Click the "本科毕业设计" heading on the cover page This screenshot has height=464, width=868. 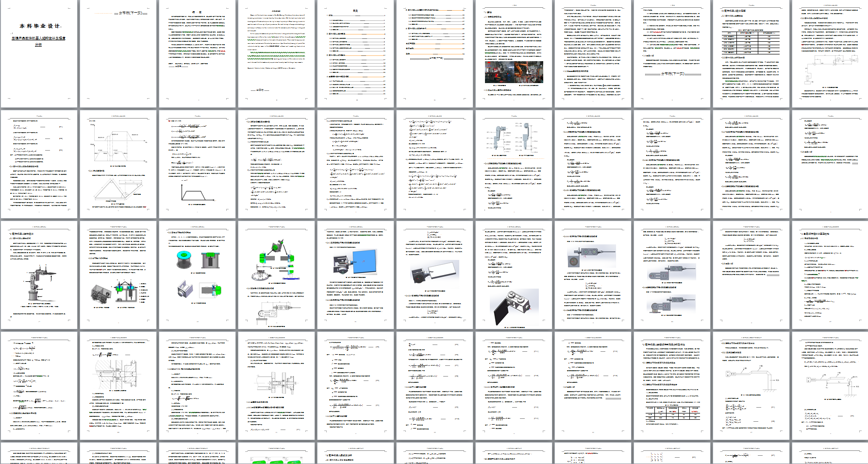[x=40, y=26]
